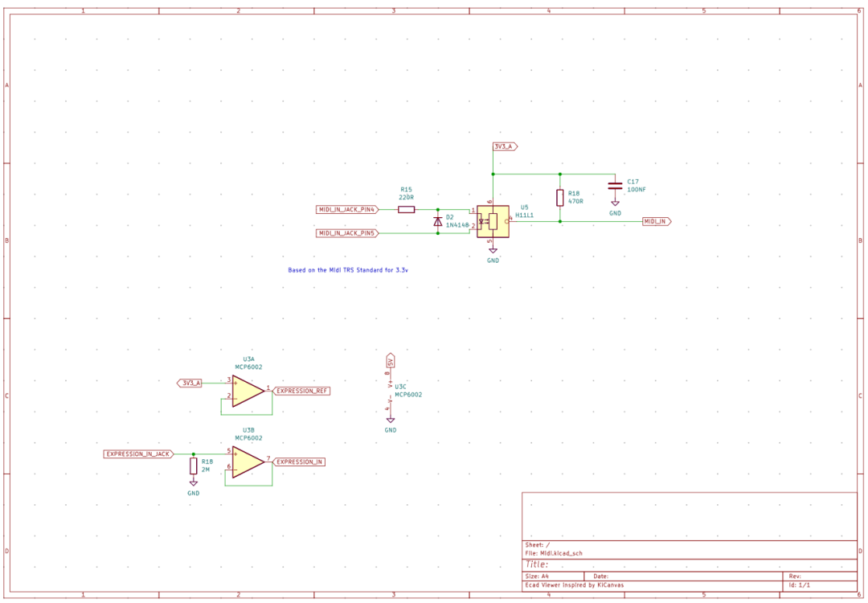Click the "R15" reference text
The height and width of the screenshot is (603, 868).
(x=407, y=190)
